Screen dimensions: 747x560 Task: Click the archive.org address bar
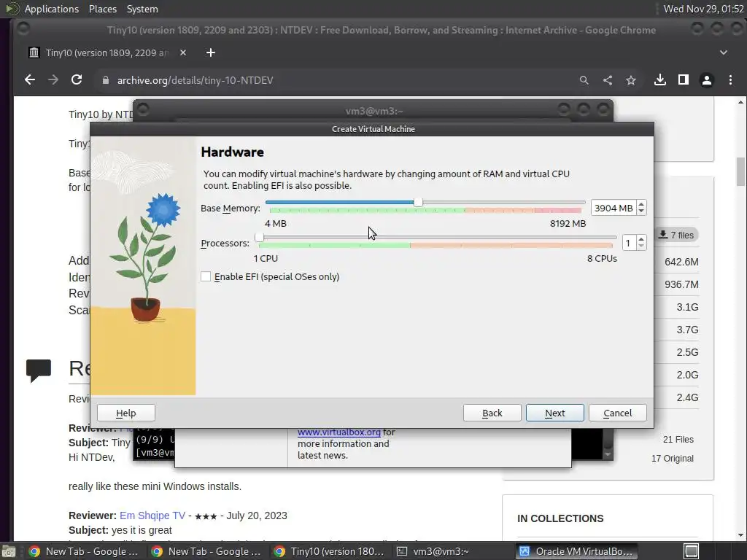point(333,80)
